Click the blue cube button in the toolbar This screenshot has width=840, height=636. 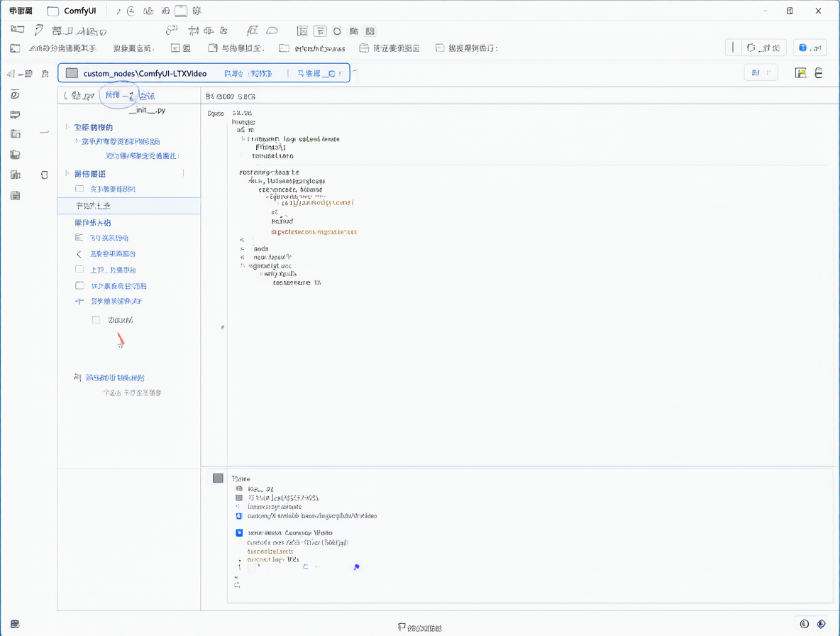coord(809,48)
